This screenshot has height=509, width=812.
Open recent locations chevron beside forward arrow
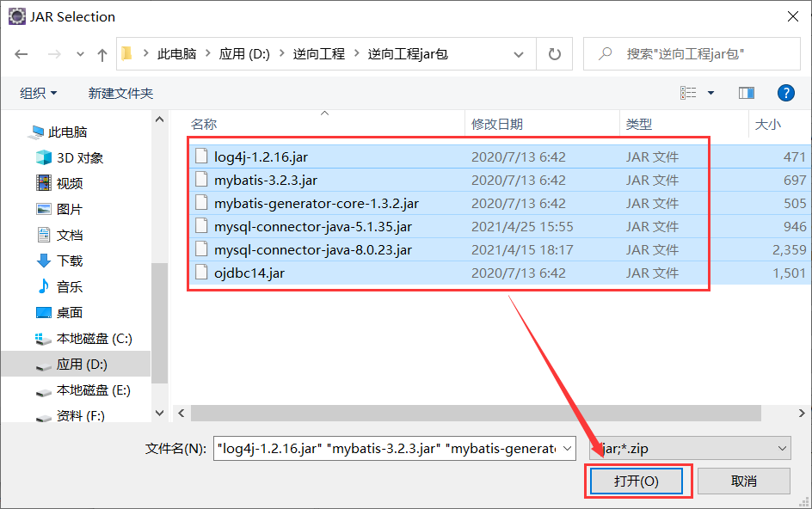[80, 54]
